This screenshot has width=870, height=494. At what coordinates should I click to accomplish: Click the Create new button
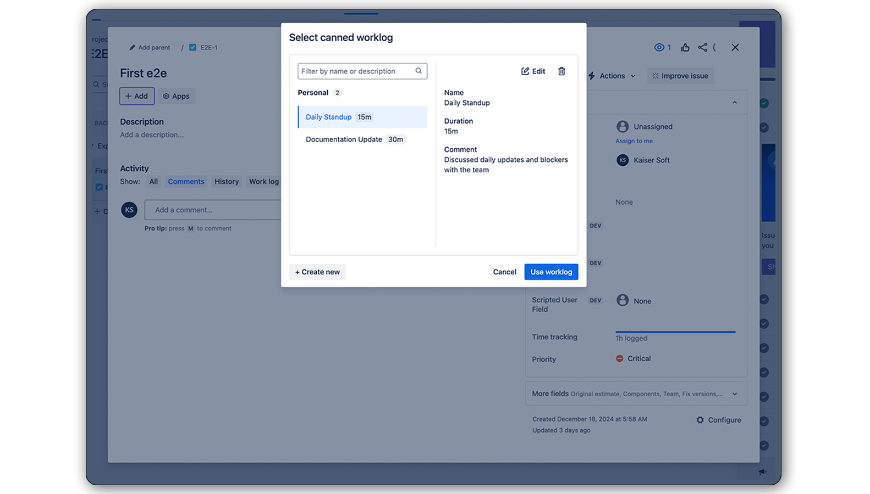pos(318,272)
